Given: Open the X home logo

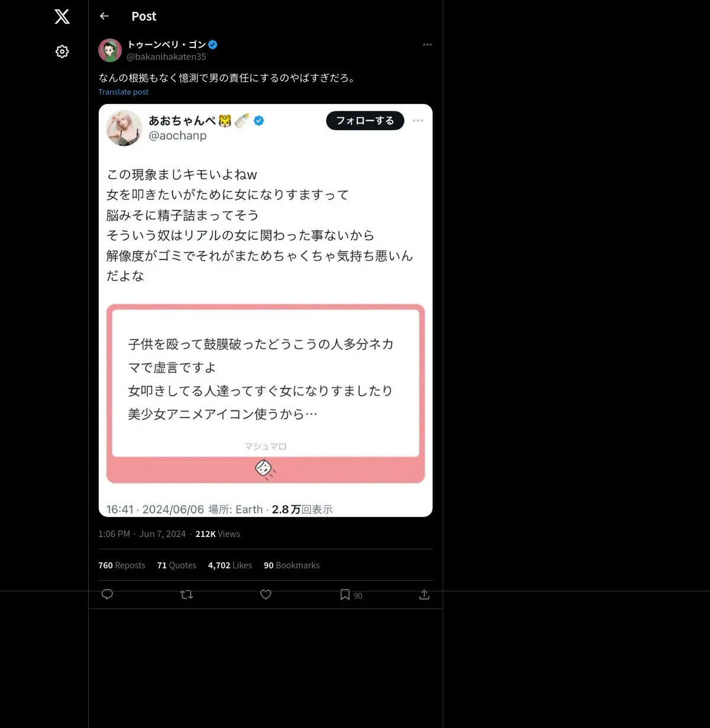Looking at the screenshot, I should (62, 17).
